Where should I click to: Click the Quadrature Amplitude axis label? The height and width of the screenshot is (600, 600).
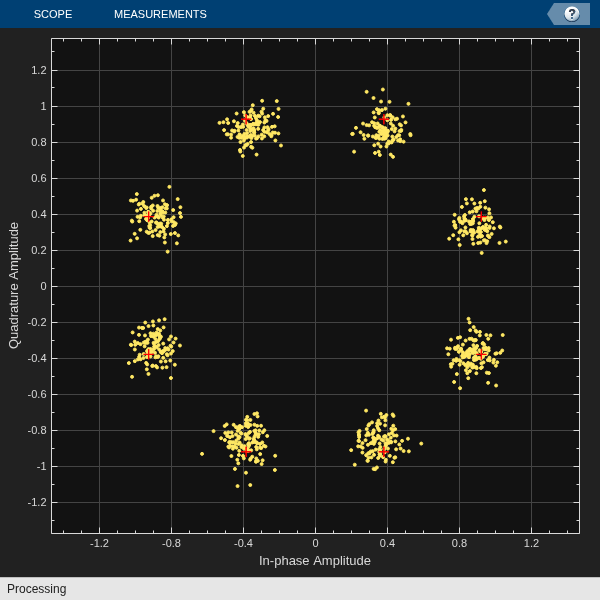pyautogui.click(x=14, y=285)
